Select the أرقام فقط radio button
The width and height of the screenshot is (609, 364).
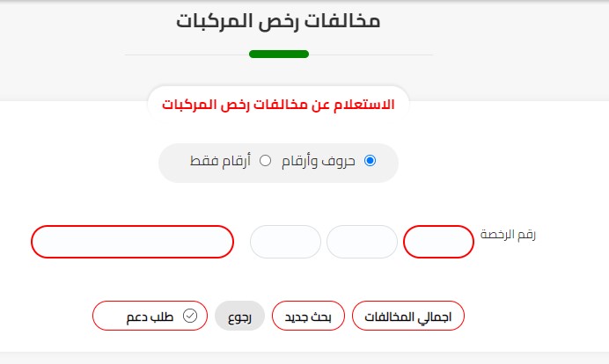click(x=265, y=161)
